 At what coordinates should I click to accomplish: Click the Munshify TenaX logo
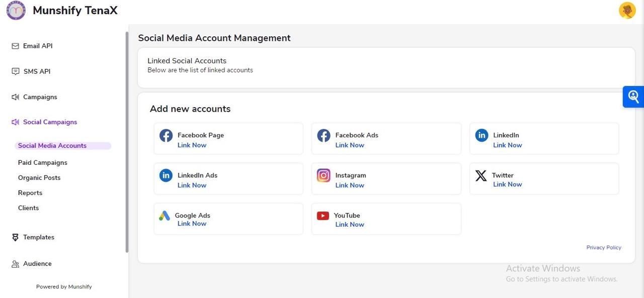16,10
